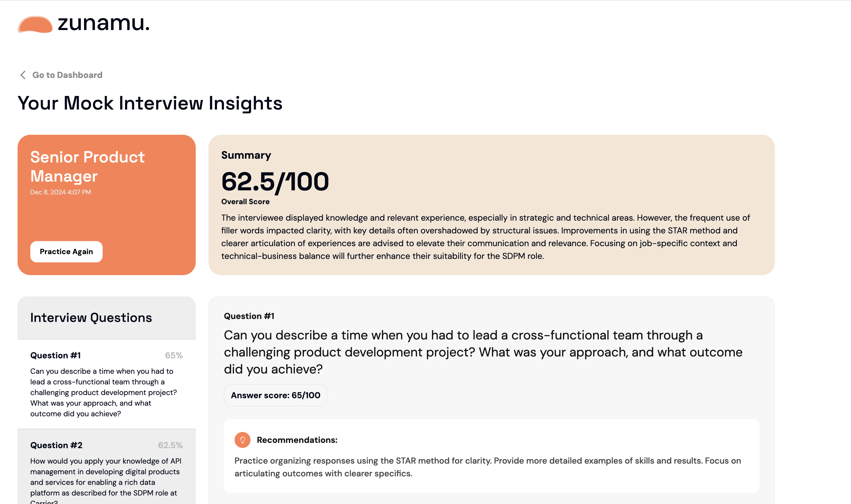Click the Dec 8, 2024 interview date
851x504 pixels.
60,192
